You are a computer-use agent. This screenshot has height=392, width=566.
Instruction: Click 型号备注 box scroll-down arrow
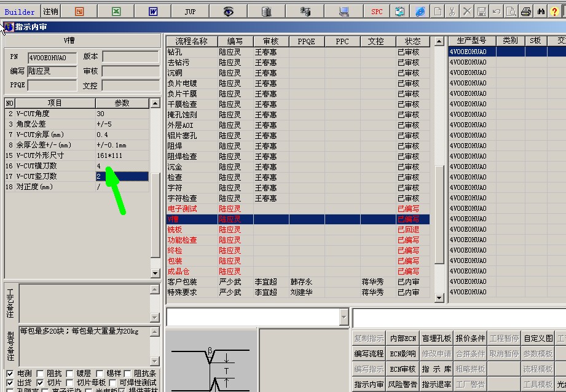[x=154, y=361]
